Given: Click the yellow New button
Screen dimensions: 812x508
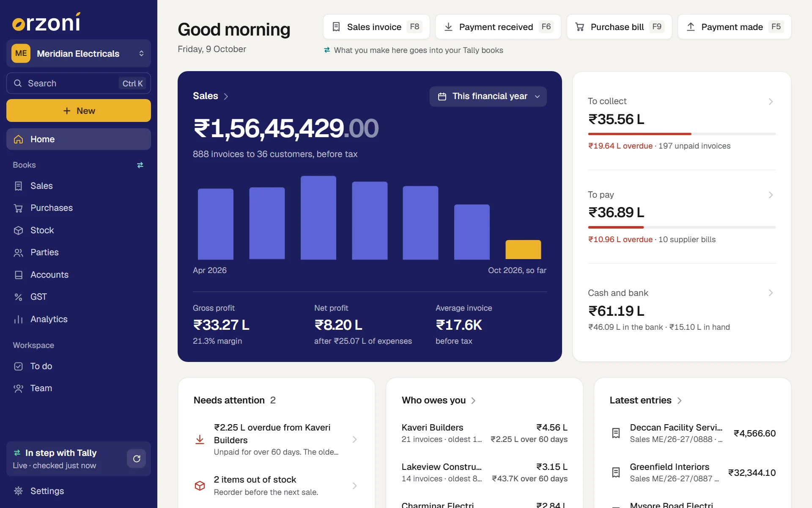Looking at the screenshot, I should [79, 110].
